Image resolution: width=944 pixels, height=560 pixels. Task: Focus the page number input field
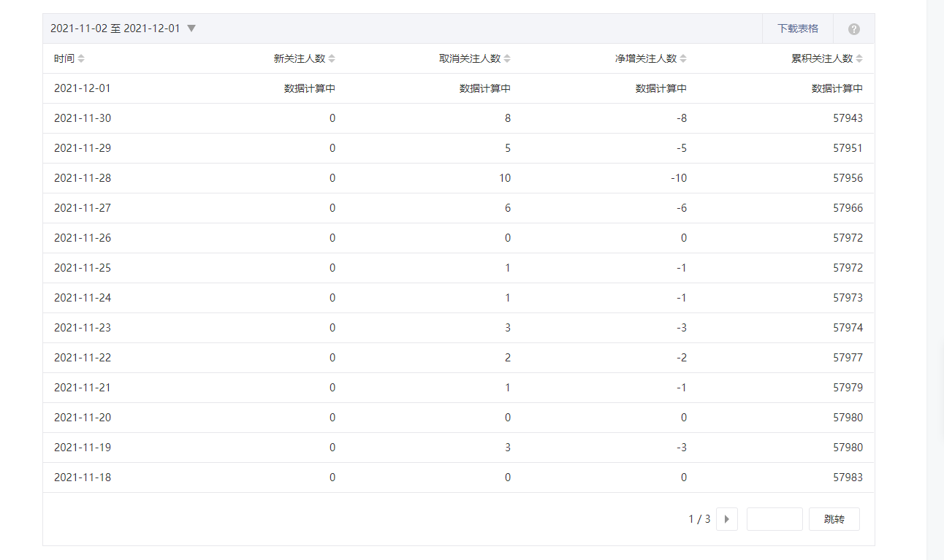click(x=774, y=519)
